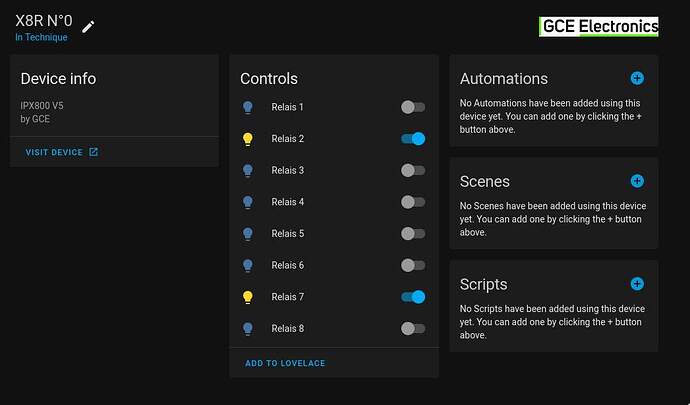This screenshot has width=690, height=405.
Task: Click the Relais 7 label
Action: tap(287, 297)
